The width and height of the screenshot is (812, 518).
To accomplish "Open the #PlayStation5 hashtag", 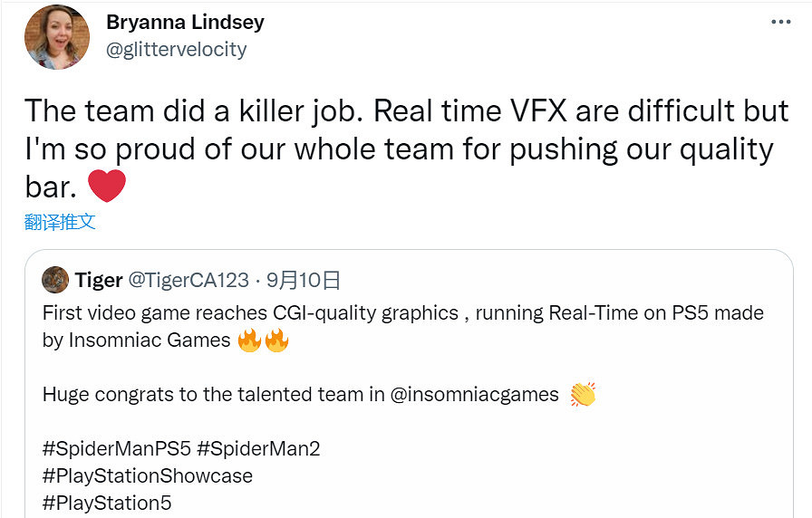I will 107,503.
